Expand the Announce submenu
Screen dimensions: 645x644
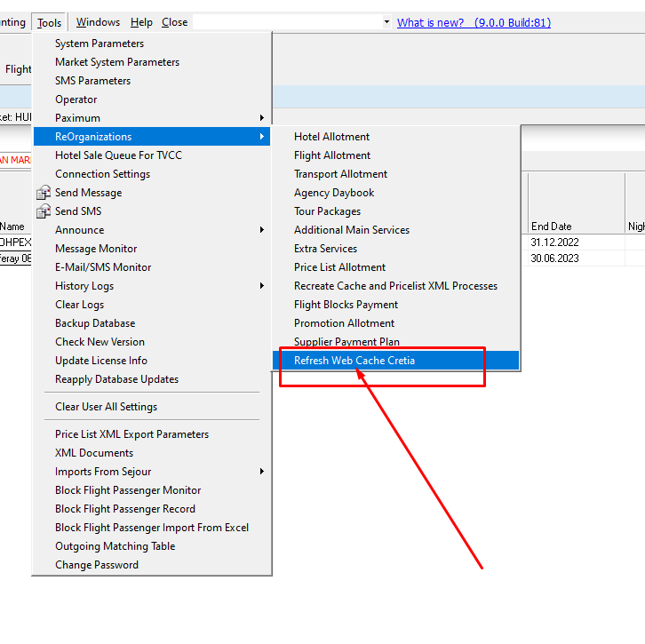pyautogui.click(x=262, y=230)
